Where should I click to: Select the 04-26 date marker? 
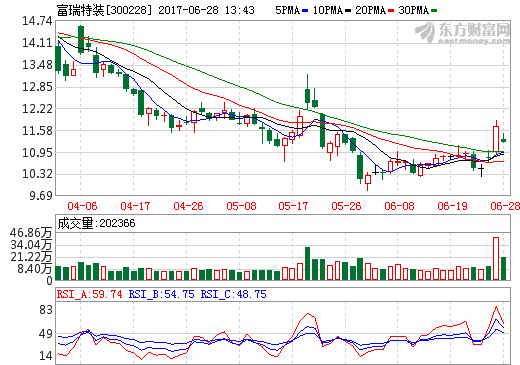tap(188, 206)
